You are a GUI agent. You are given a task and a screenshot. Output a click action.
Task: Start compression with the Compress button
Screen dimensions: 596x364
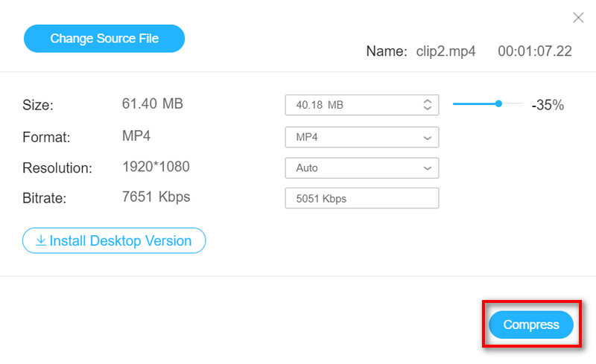click(530, 325)
